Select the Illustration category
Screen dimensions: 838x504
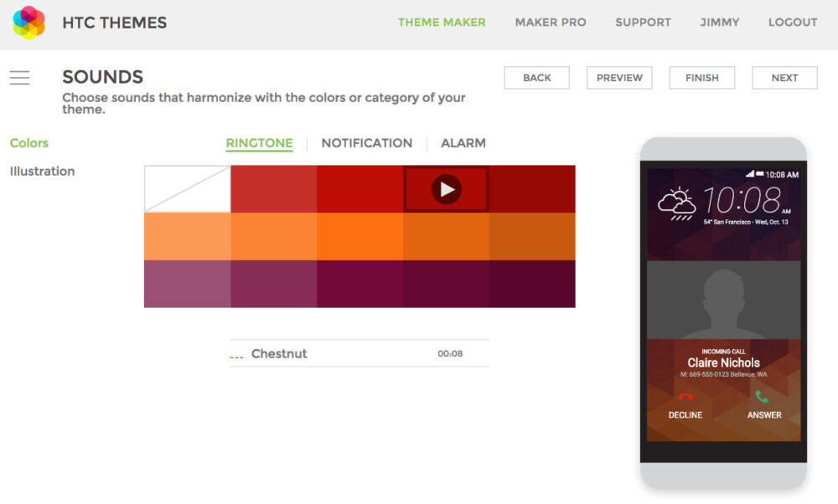(x=42, y=171)
